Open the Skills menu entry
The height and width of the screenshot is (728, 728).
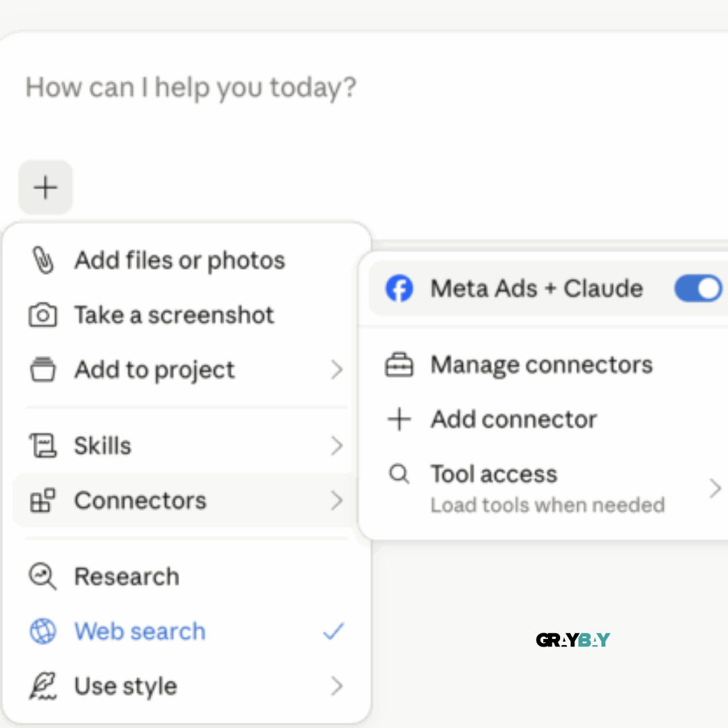[186, 446]
